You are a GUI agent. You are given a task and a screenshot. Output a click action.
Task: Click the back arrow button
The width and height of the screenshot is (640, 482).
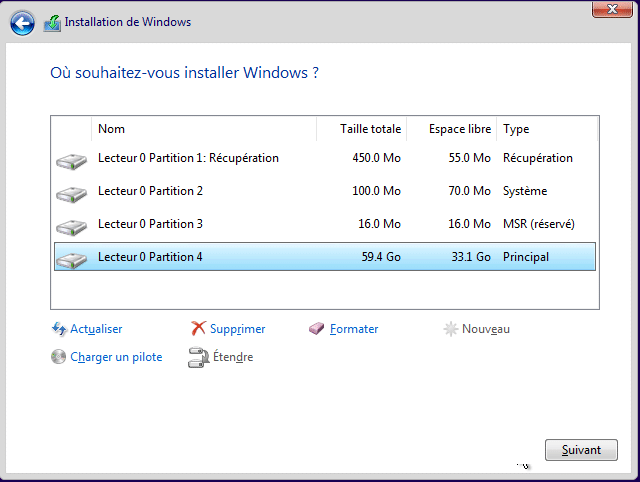tap(22, 22)
